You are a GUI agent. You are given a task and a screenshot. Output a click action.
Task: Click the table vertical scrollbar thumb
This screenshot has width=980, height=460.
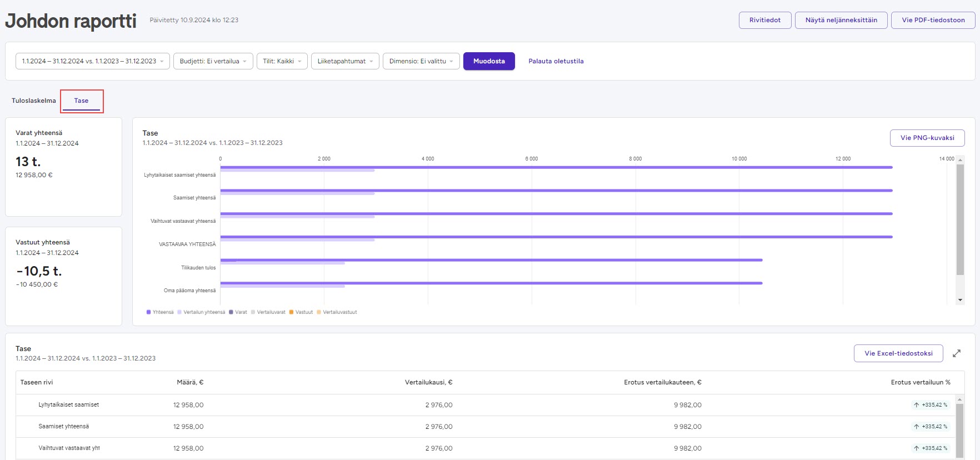[959, 432]
